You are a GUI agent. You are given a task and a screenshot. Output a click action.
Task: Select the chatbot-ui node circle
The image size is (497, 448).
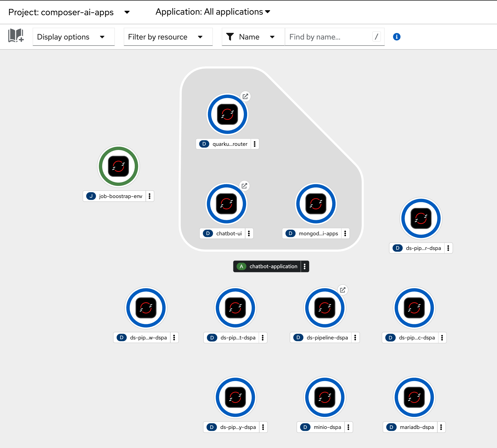(226, 204)
